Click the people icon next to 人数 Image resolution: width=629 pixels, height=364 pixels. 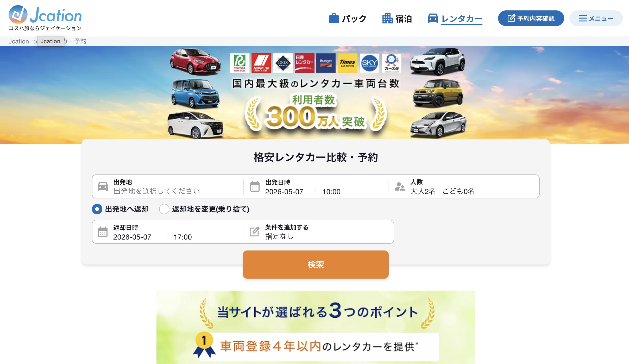[x=400, y=186]
